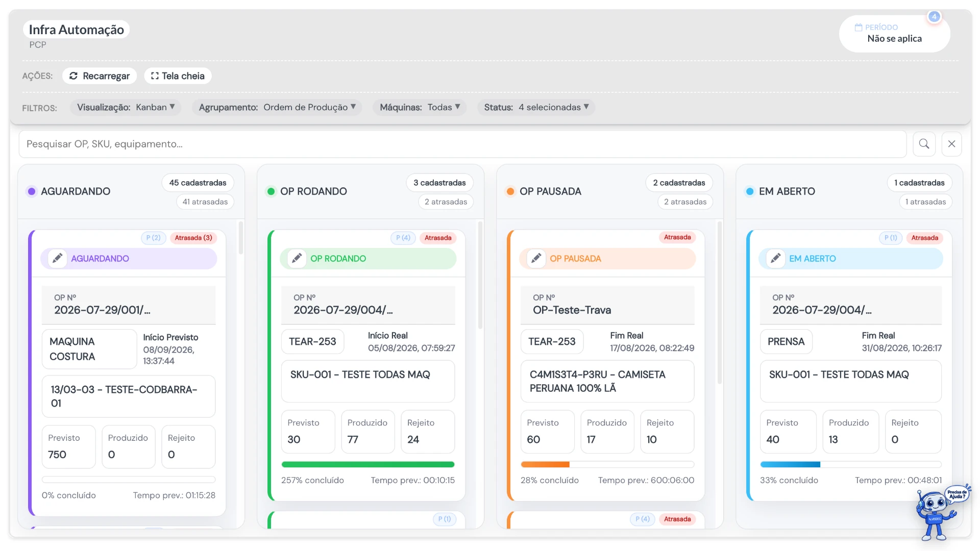Edit the OP PAUSADA card with pencil icon

(x=536, y=258)
